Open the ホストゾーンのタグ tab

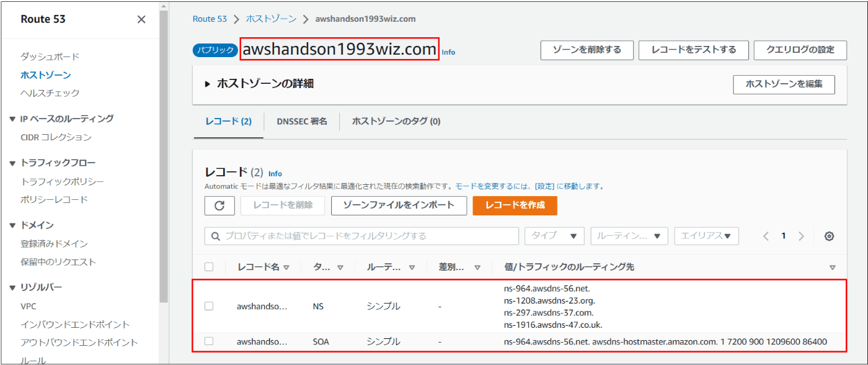[x=396, y=121]
